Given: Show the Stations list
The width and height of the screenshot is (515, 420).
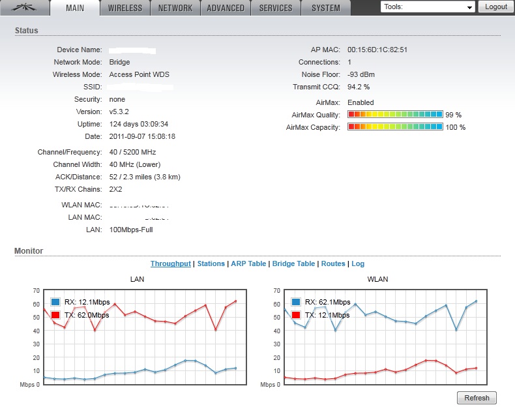Looking at the screenshot, I should 211,263.
